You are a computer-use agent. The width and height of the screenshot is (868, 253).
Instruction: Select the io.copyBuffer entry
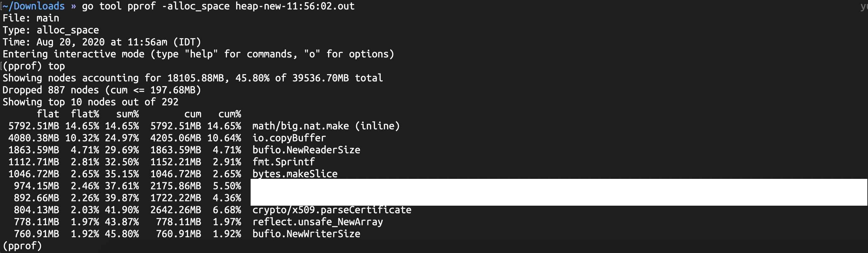coord(289,138)
